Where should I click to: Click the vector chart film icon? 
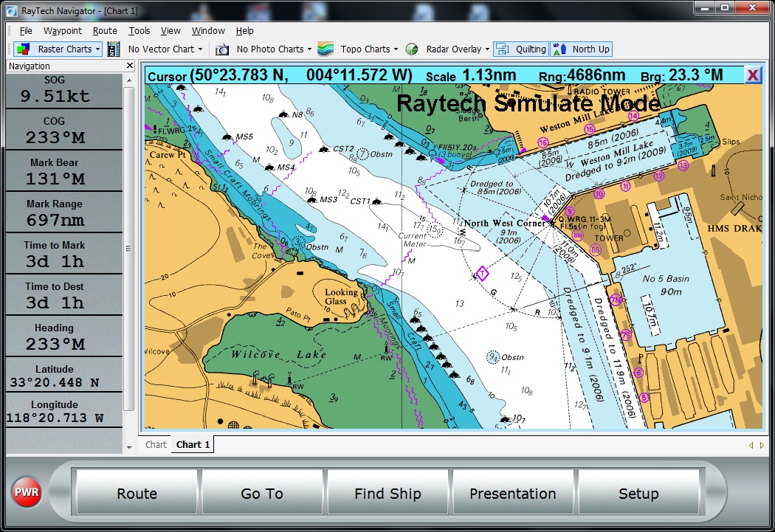(x=114, y=49)
